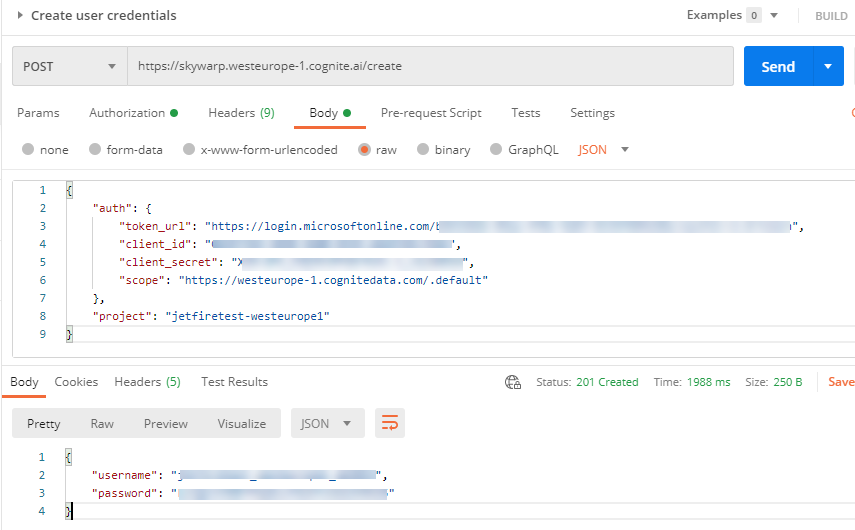
Task: Open the orange JSON body format dropdown
Action: point(603,149)
